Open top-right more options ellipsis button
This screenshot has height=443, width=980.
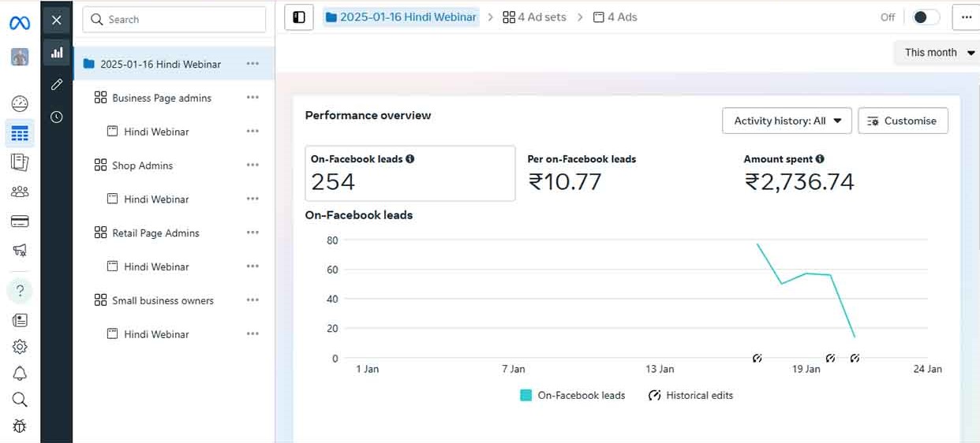[967, 17]
